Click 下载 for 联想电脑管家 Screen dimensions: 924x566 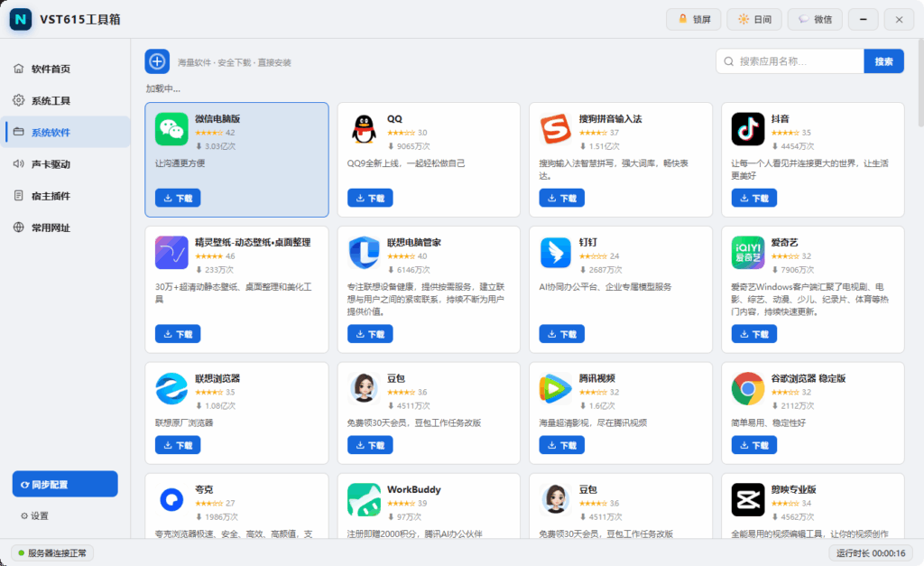coord(370,334)
